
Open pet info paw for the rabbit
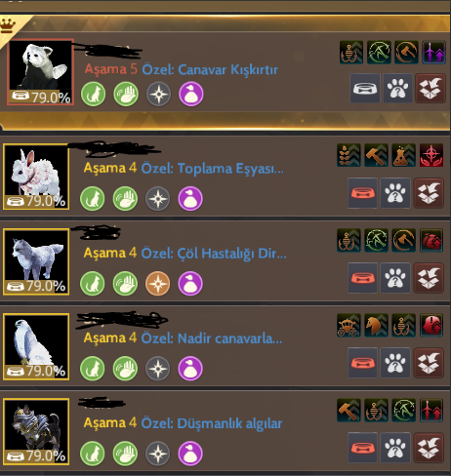point(395,193)
